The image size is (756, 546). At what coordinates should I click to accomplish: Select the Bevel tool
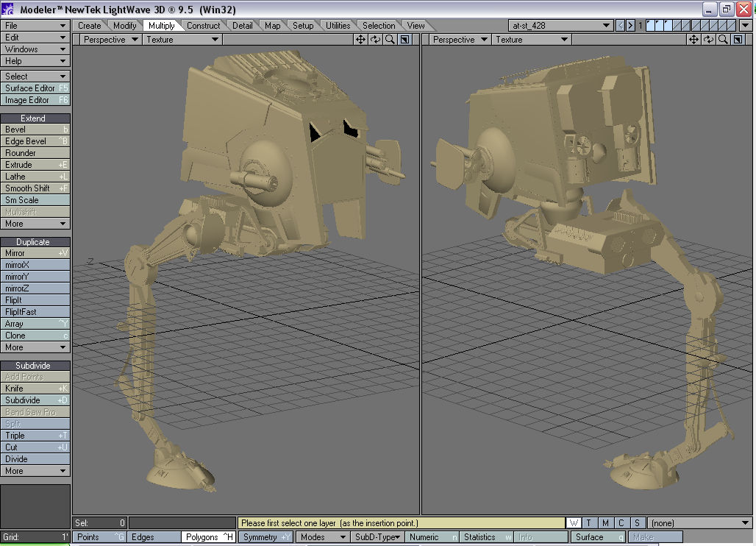click(x=35, y=130)
